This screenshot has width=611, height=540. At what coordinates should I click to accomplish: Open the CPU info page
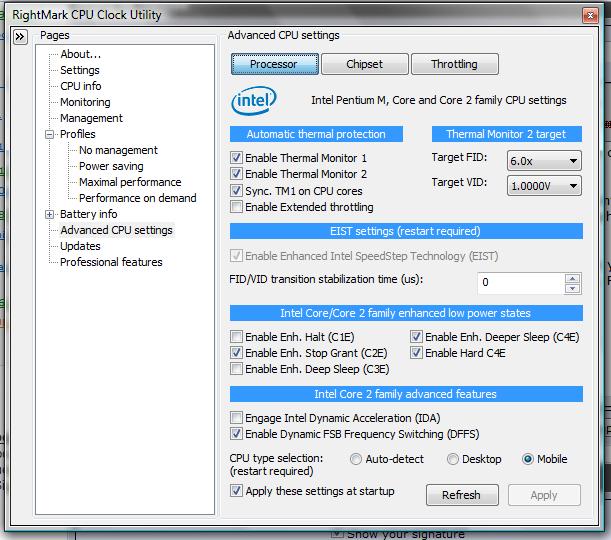tap(81, 86)
